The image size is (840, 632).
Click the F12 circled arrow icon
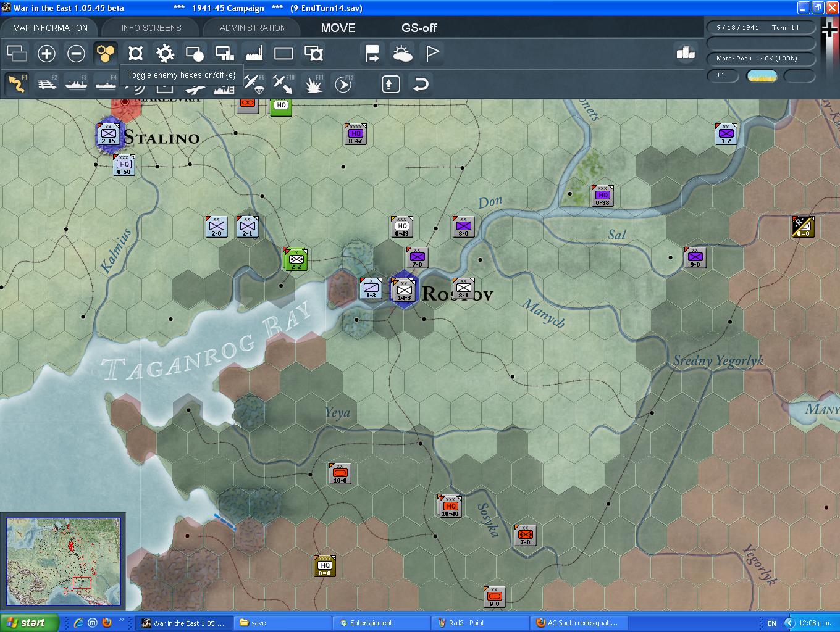[343, 84]
